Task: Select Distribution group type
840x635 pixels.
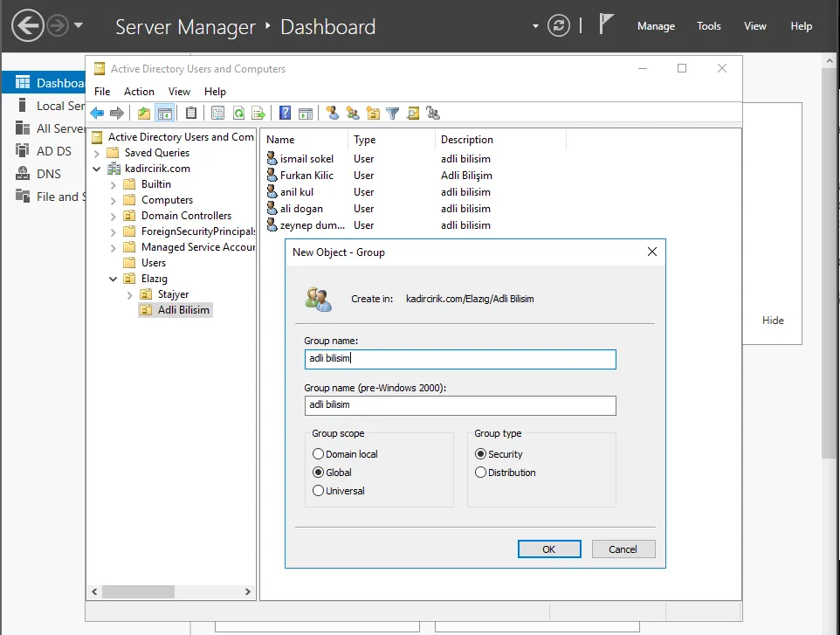Action: pyautogui.click(x=480, y=472)
